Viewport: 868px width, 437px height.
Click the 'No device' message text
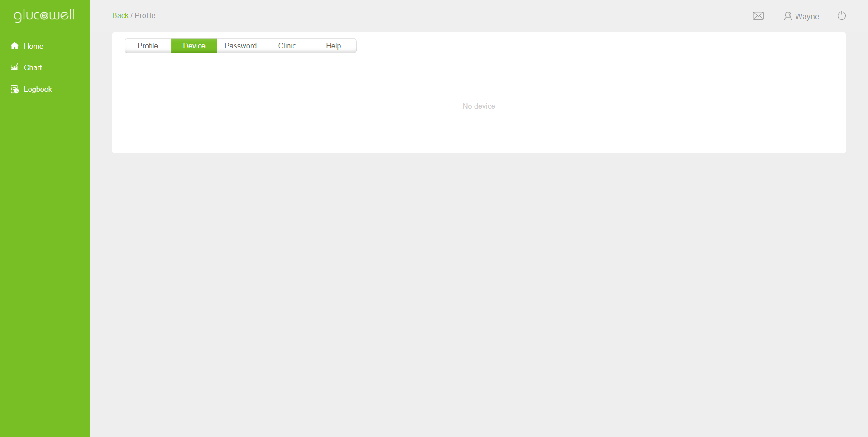click(x=479, y=106)
